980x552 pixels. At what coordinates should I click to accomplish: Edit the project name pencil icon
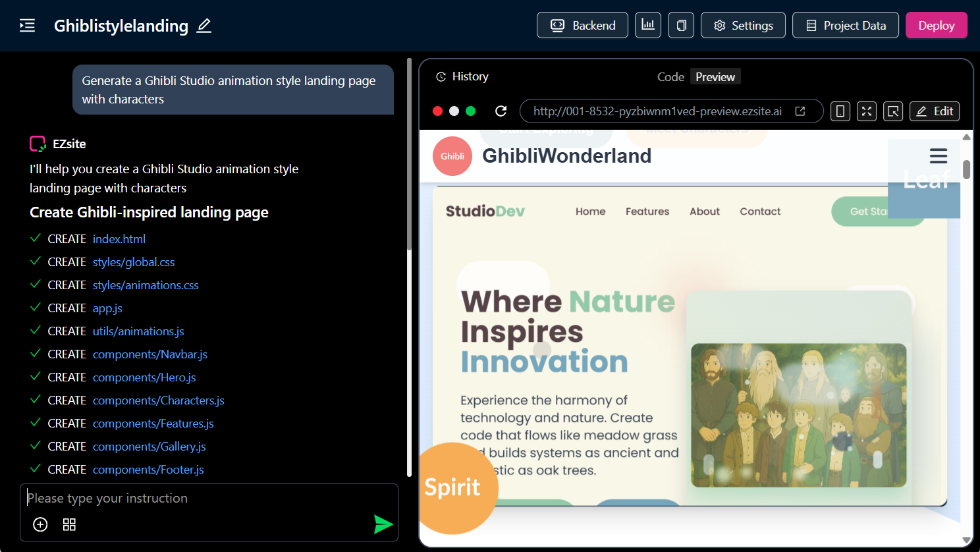[x=204, y=26]
